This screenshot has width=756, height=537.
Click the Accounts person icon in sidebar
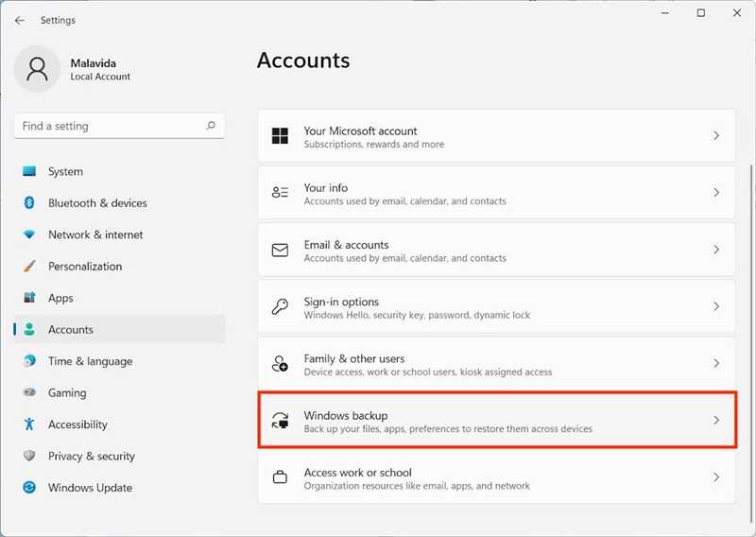pos(29,329)
